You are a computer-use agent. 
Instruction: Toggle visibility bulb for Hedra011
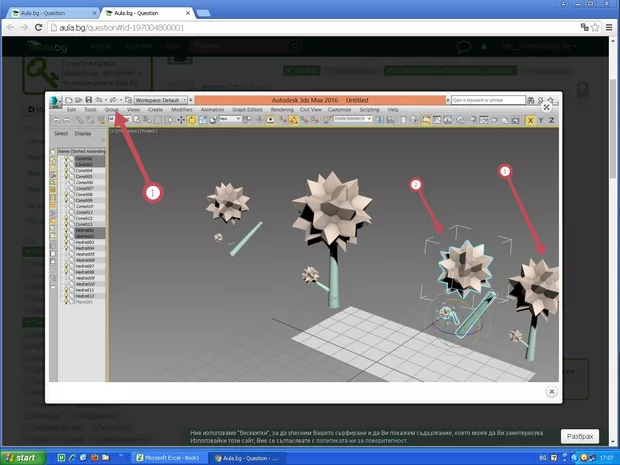[66, 290]
